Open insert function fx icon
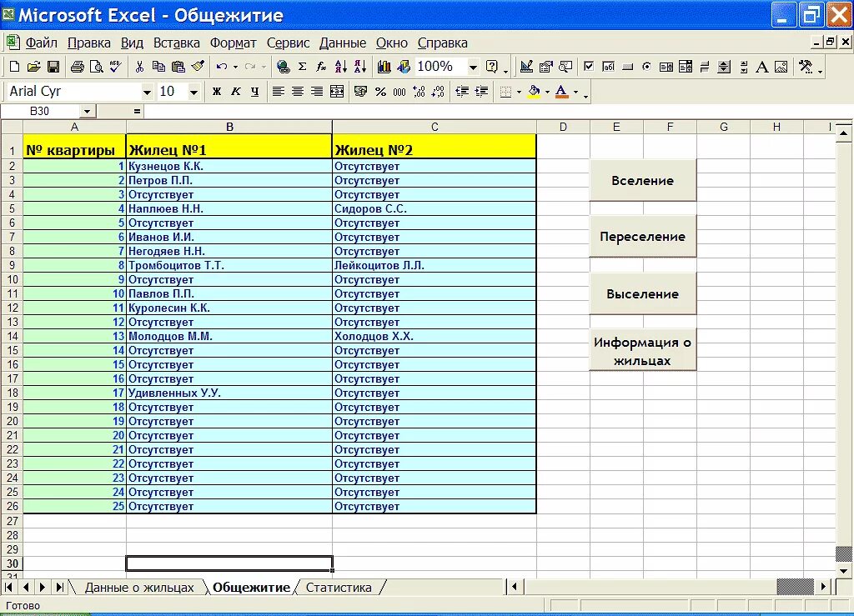This screenshot has height=616, width=854. 321,67
